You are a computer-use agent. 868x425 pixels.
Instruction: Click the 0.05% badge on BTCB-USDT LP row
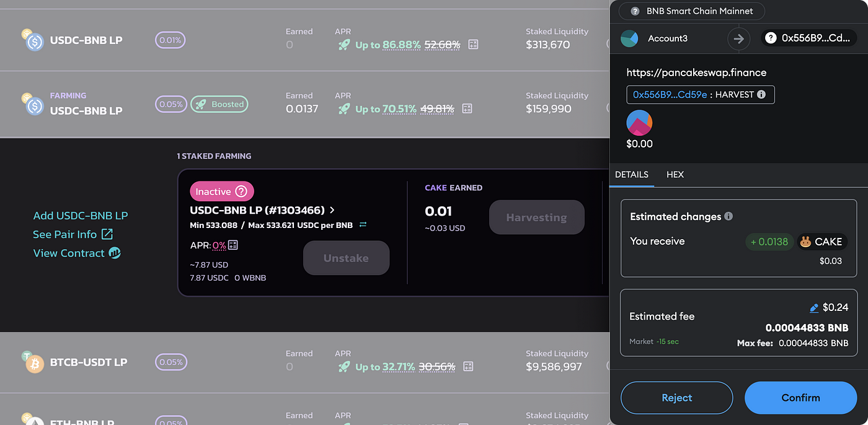click(x=170, y=362)
